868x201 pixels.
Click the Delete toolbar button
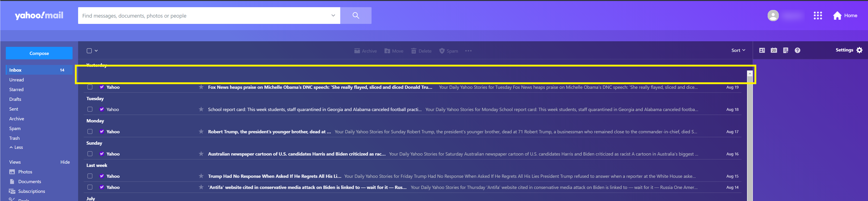pyautogui.click(x=421, y=51)
